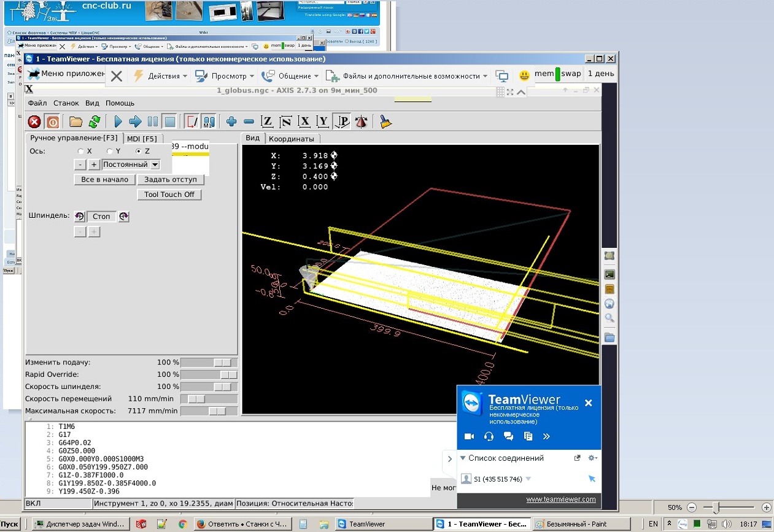This screenshot has width=774, height=532.
Task: Click Пуск start button
Action: (10, 524)
